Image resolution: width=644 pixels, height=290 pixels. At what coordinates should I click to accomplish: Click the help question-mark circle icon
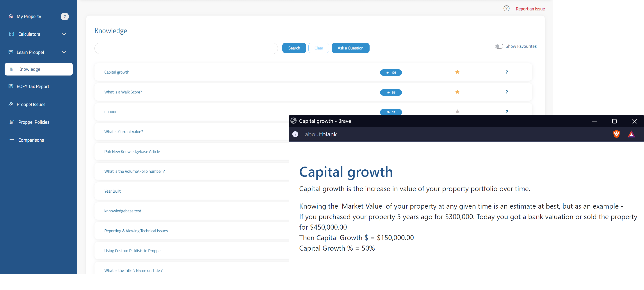tap(506, 9)
